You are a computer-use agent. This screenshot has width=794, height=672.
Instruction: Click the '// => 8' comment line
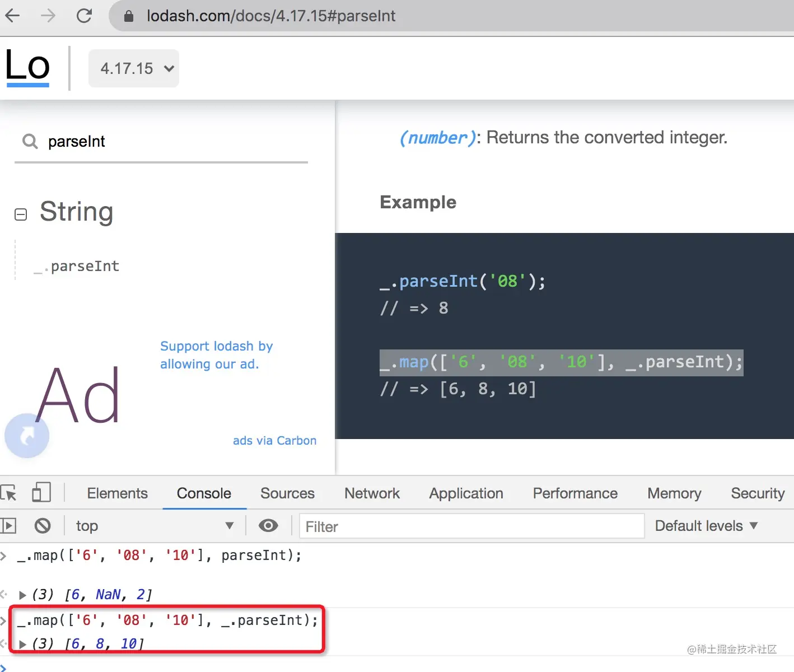(414, 308)
